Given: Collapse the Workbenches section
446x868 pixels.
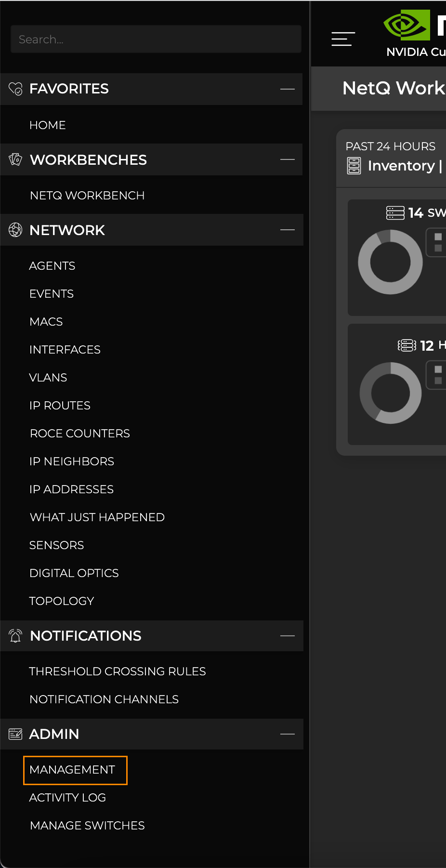Looking at the screenshot, I should click(x=288, y=159).
